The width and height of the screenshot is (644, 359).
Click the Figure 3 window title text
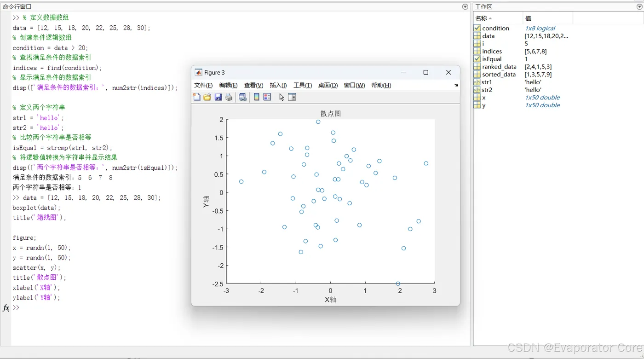214,72
